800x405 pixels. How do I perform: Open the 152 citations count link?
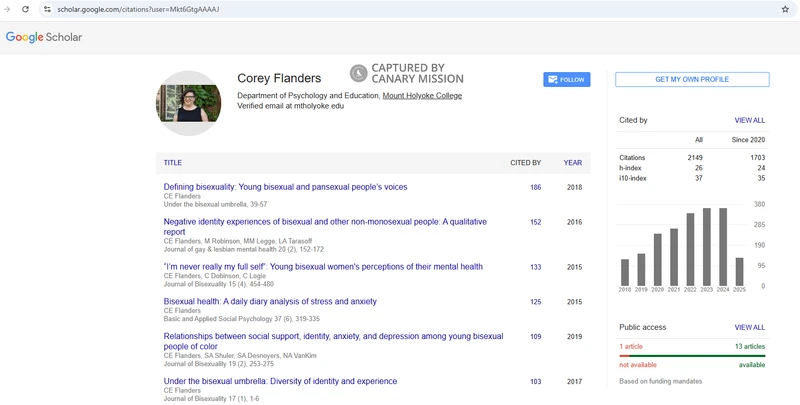click(535, 222)
